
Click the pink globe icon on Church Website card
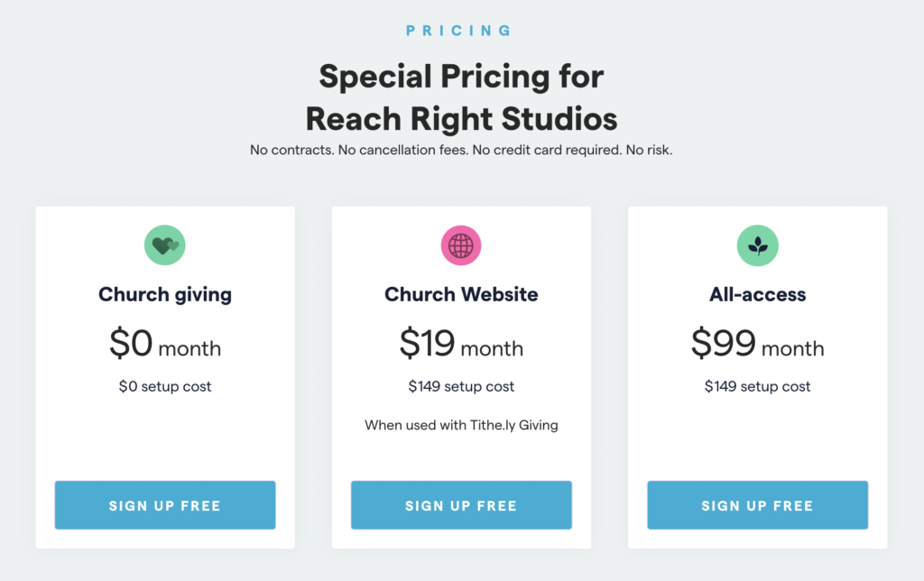[x=461, y=244]
